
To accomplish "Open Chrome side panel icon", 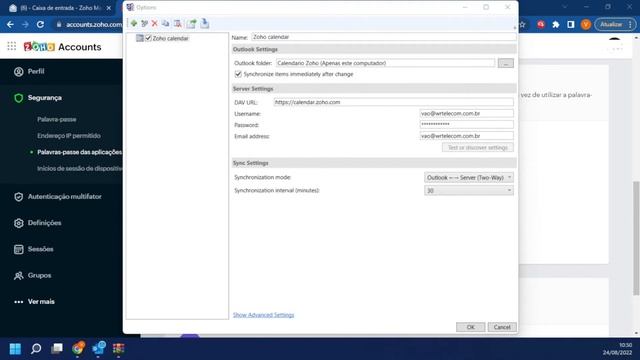I will click(x=571, y=24).
